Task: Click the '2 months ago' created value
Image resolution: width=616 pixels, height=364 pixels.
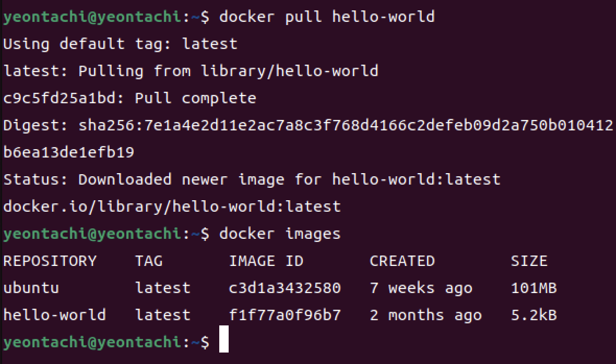Action: (x=426, y=316)
